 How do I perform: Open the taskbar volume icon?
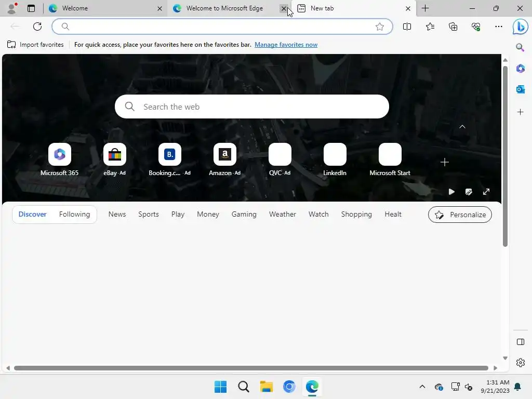[469, 387]
